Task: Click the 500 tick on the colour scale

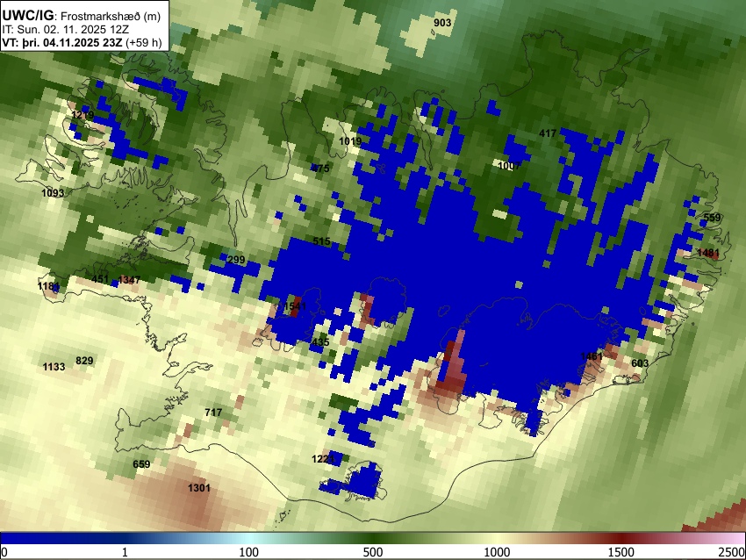Action: (x=373, y=552)
